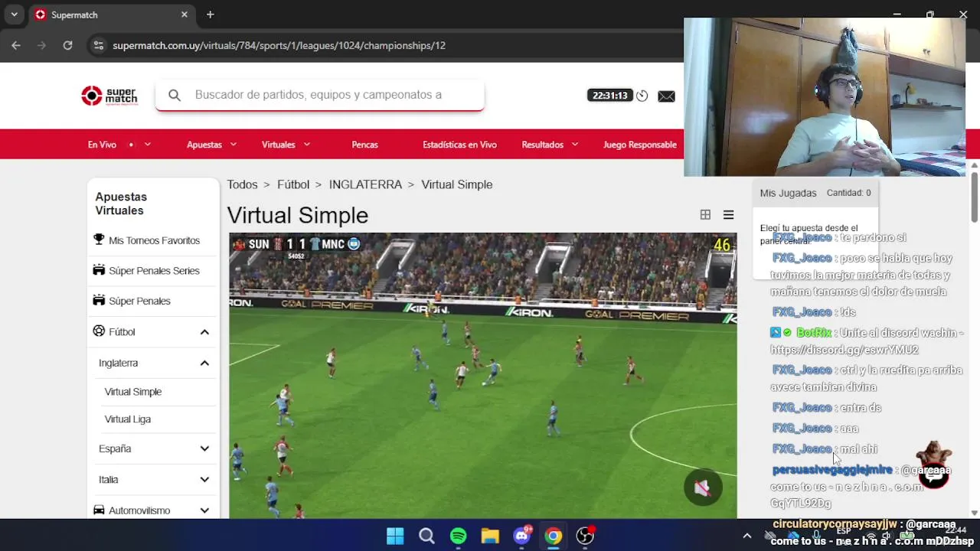Click the Virtual Simple page heading
The width and height of the screenshot is (980, 551).
click(297, 215)
